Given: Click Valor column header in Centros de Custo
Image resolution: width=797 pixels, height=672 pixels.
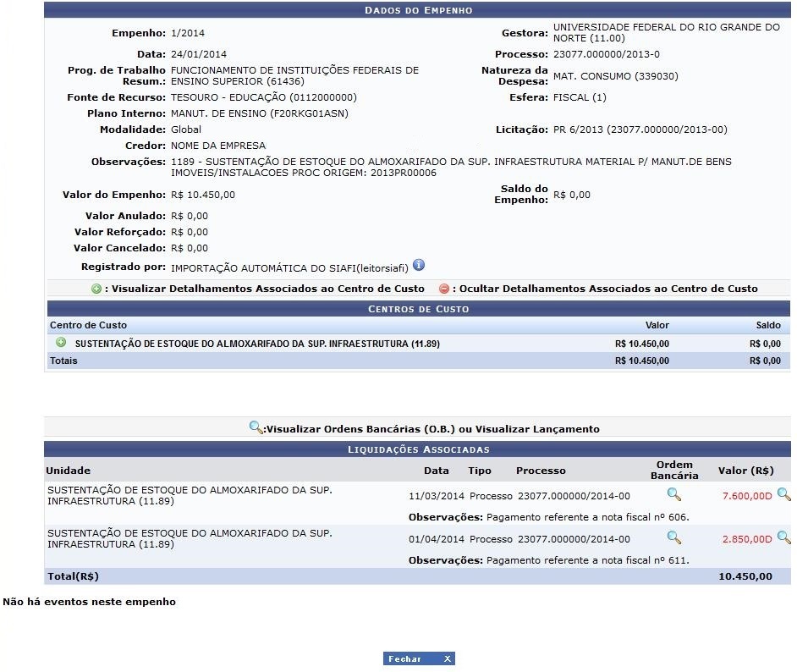Looking at the screenshot, I should point(657,325).
